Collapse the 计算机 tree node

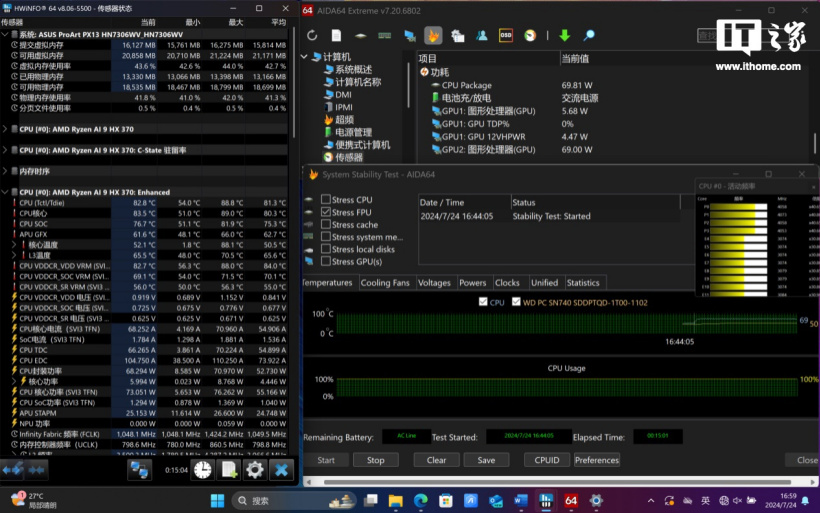point(306,57)
